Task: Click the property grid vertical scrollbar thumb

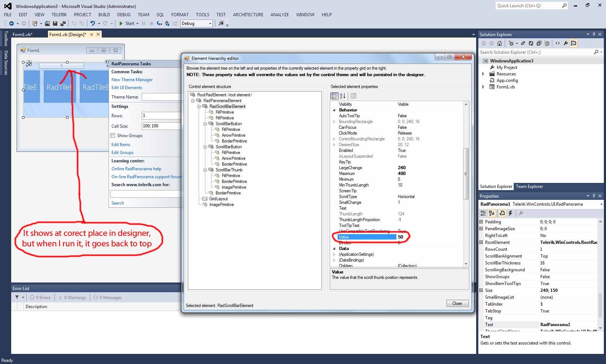Action: pos(466,174)
